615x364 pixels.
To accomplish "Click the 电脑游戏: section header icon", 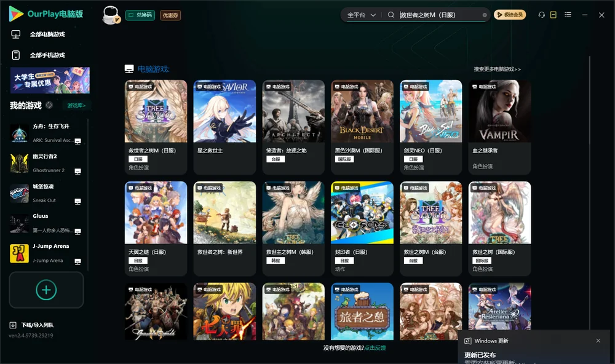I will 129,69.
